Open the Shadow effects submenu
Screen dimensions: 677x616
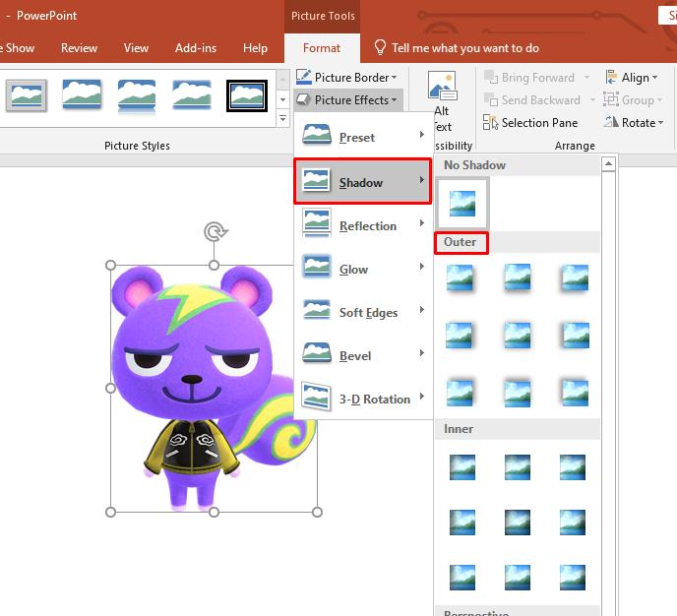tap(363, 181)
